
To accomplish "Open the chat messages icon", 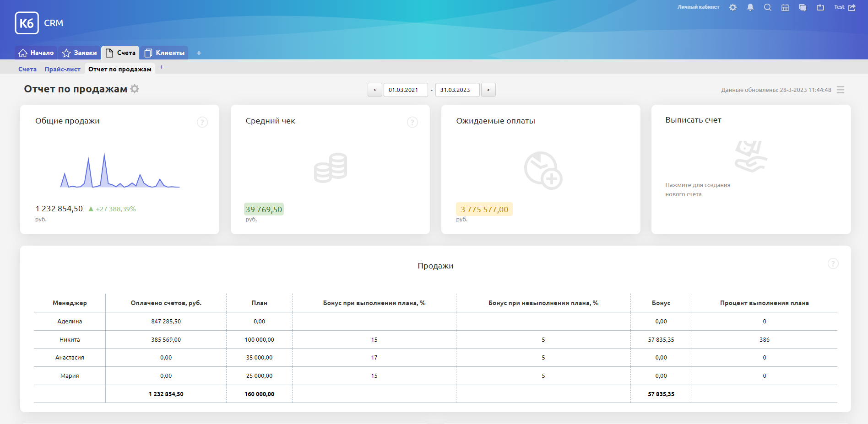I will [x=803, y=7].
